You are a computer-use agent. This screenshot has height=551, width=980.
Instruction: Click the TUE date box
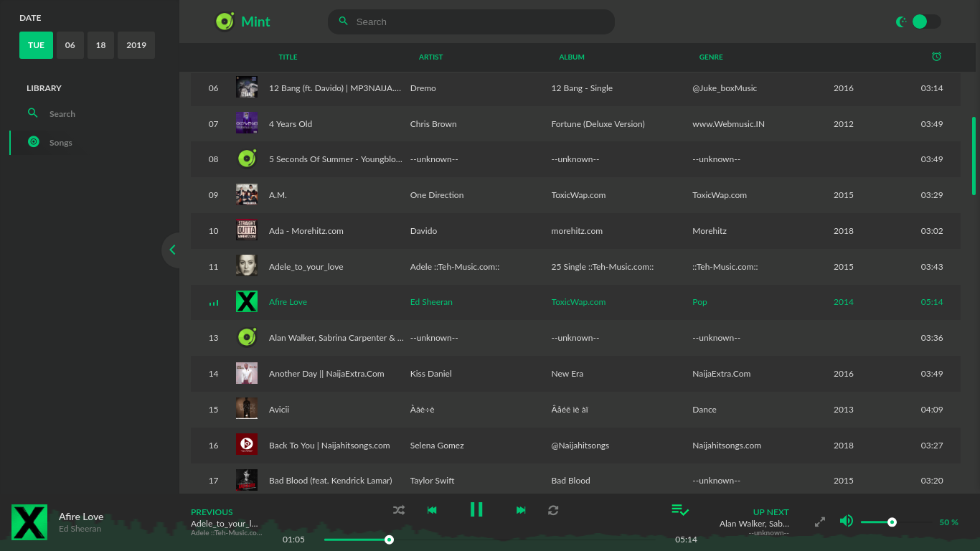point(36,45)
